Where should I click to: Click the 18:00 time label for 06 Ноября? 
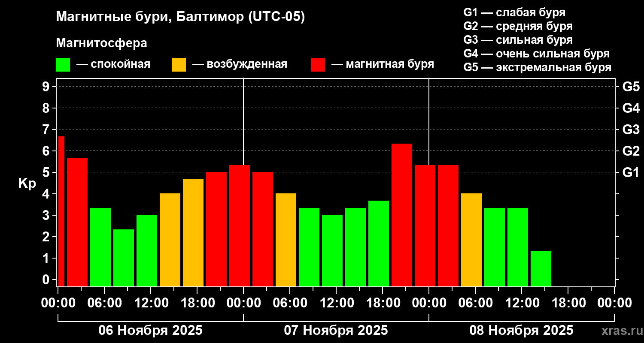pyautogui.click(x=197, y=303)
